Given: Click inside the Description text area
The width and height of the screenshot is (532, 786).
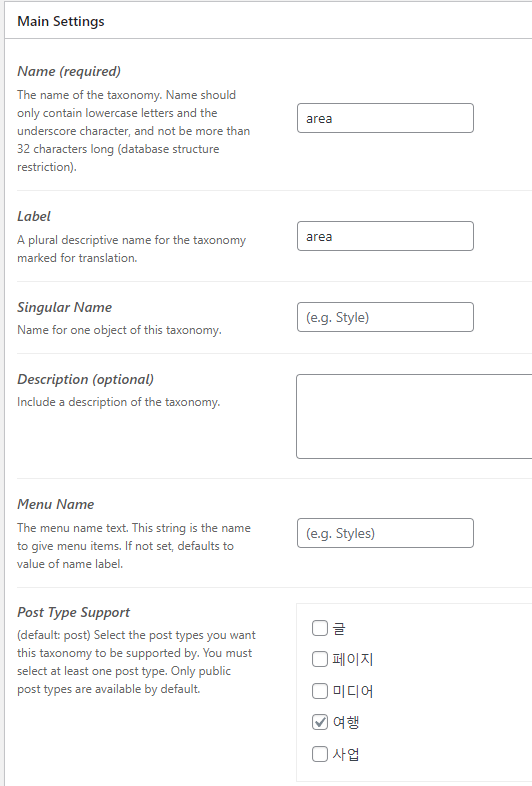Looking at the screenshot, I should pos(414,416).
